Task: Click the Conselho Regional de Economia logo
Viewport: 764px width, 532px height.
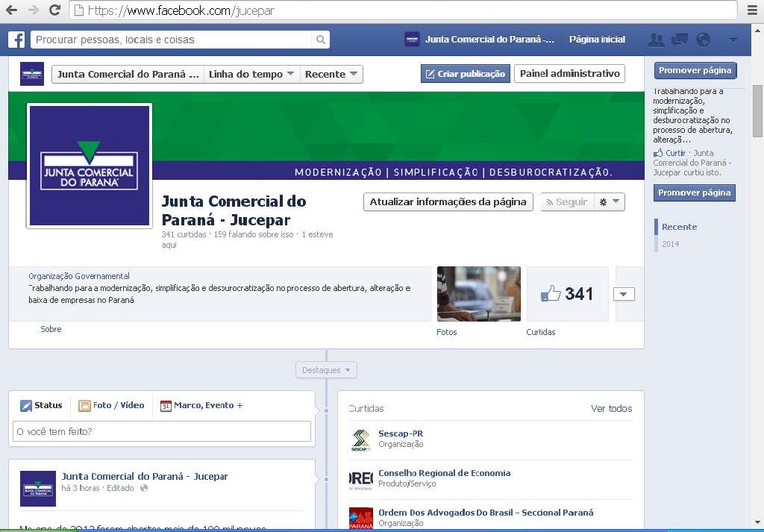Action: coord(361,479)
